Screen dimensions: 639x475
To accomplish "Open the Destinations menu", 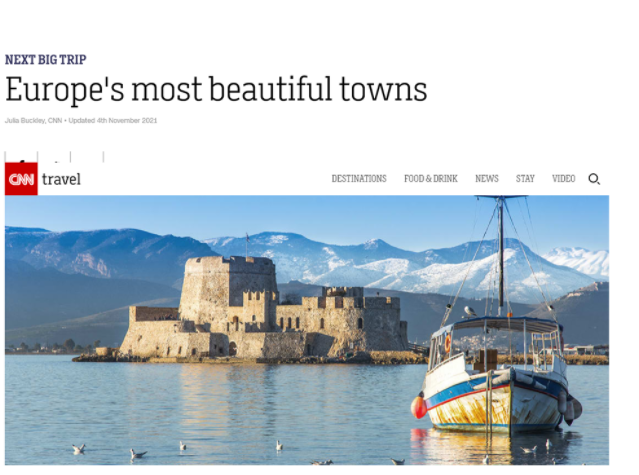I will coord(359,178).
